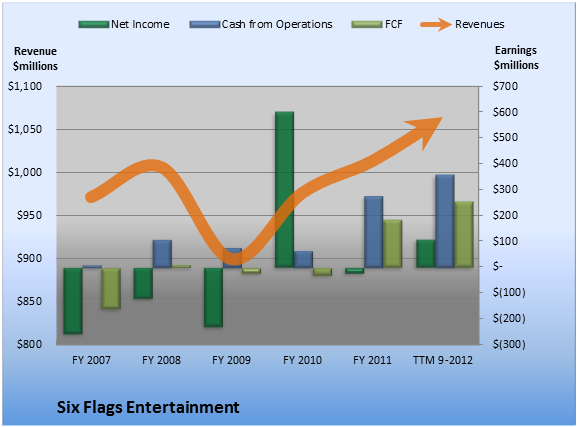The image size is (577, 427).
Task: Select the 'FCF' legend label
Action: (394, 24)
